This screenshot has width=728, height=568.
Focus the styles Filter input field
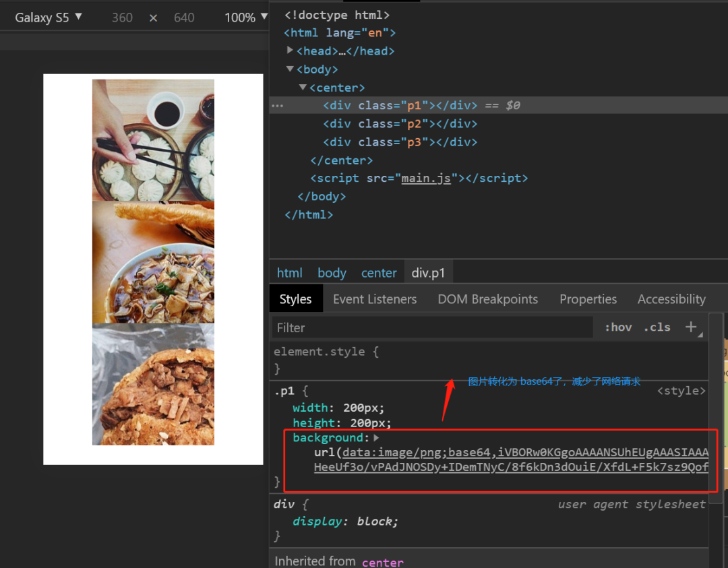click(432, 327)
